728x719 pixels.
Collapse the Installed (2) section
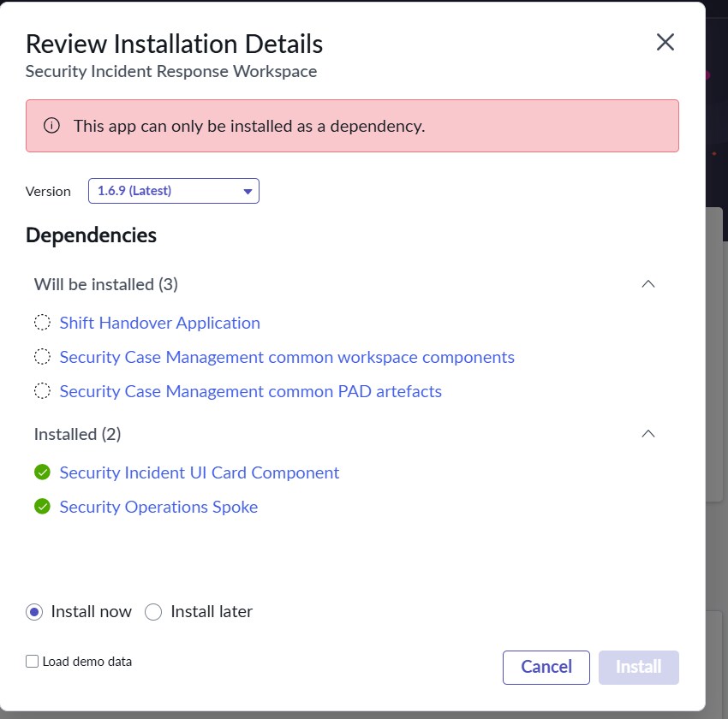[x=648, y=434]
